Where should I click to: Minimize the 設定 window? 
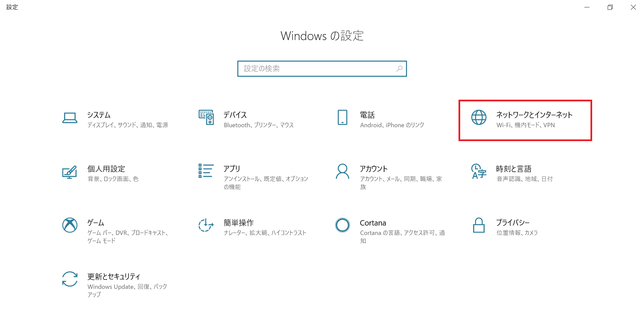(587, 7)
